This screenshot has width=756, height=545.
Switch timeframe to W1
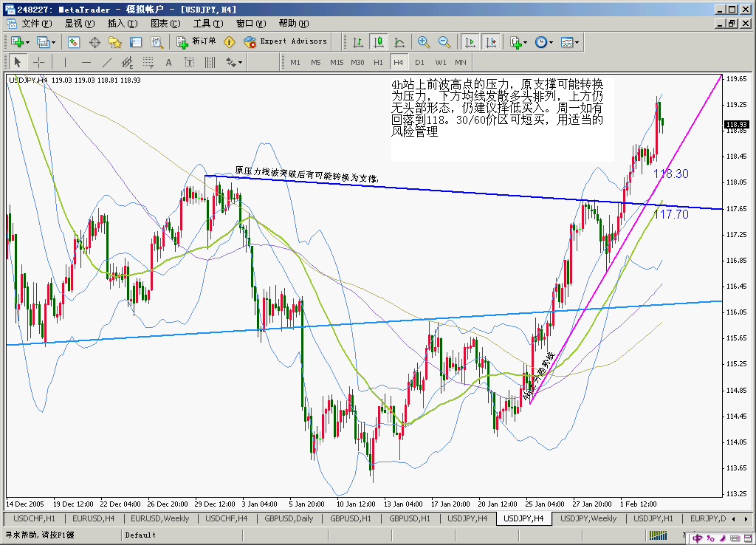pyautogui.click(x=440, y=62)
